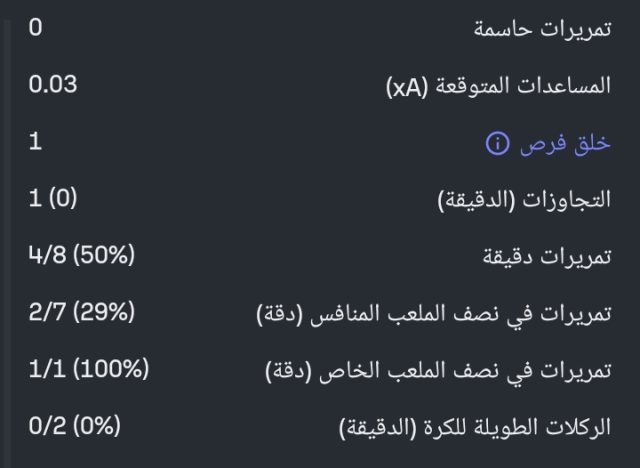Click the vertical bar at the left edge
The image size is (640, 468).
click(x=5, y=234)
